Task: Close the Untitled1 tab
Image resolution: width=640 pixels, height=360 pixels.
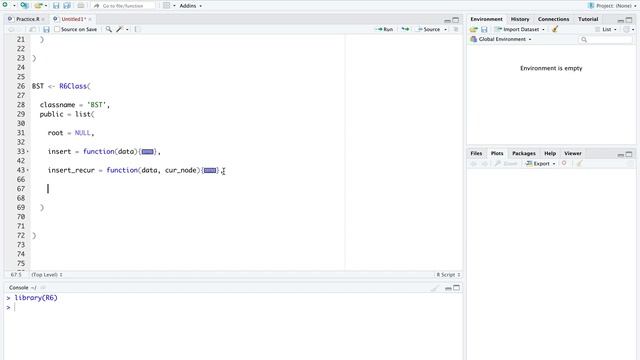Action: point(90,19)
